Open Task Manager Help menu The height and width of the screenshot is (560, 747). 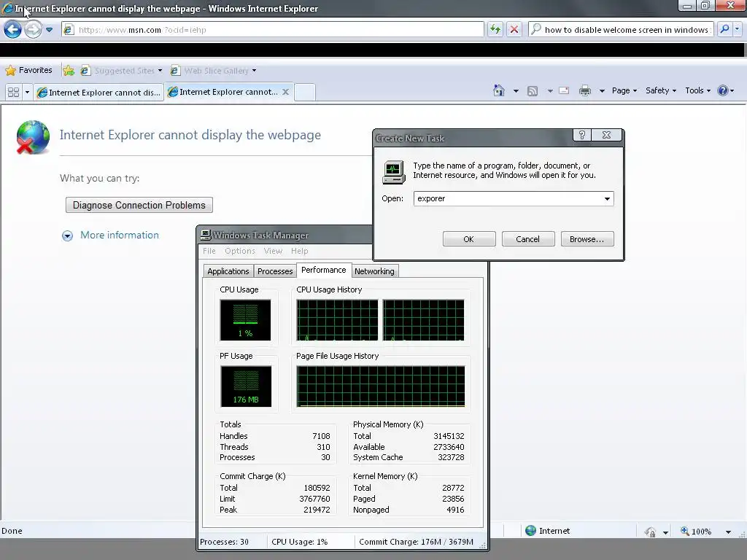(300, 251)
